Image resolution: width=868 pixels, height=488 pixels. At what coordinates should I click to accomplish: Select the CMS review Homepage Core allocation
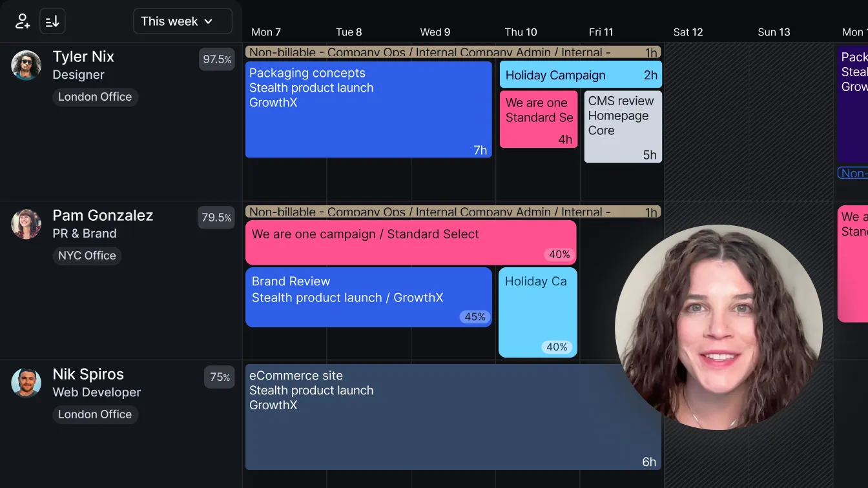click(622, 127)
